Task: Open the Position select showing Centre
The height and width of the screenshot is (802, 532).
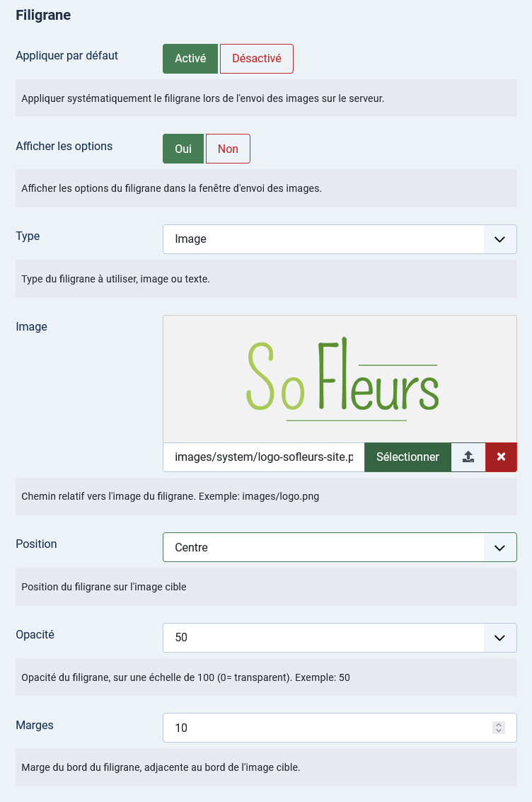Action: pyautogui.click(x=340, y=548)
